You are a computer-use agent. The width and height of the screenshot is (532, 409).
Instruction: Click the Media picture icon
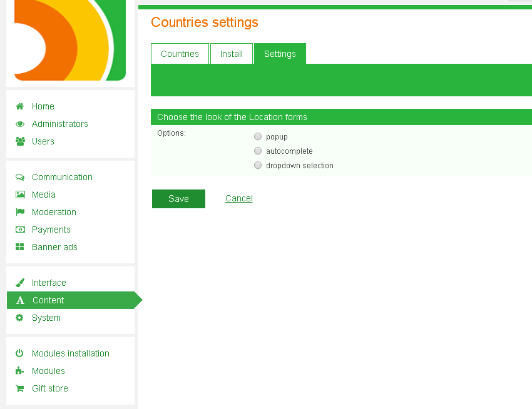20,194
